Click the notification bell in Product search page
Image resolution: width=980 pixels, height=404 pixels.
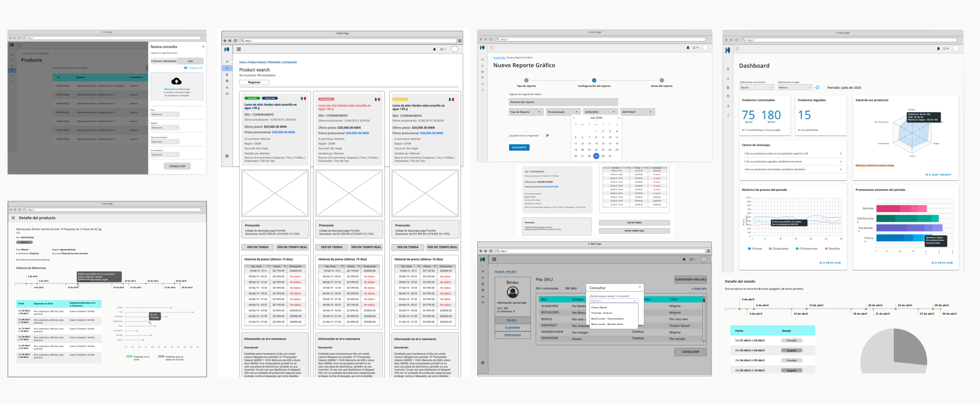[434, 49]
